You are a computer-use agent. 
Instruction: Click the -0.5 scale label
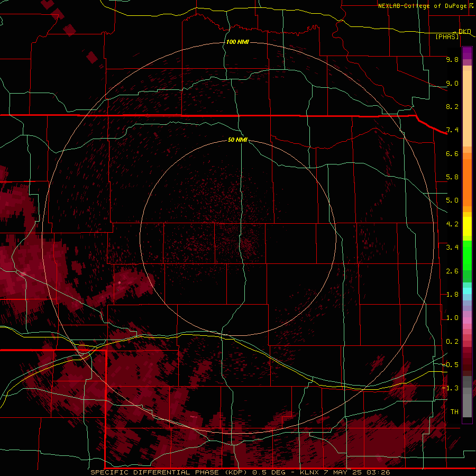(x=450, y=365)
